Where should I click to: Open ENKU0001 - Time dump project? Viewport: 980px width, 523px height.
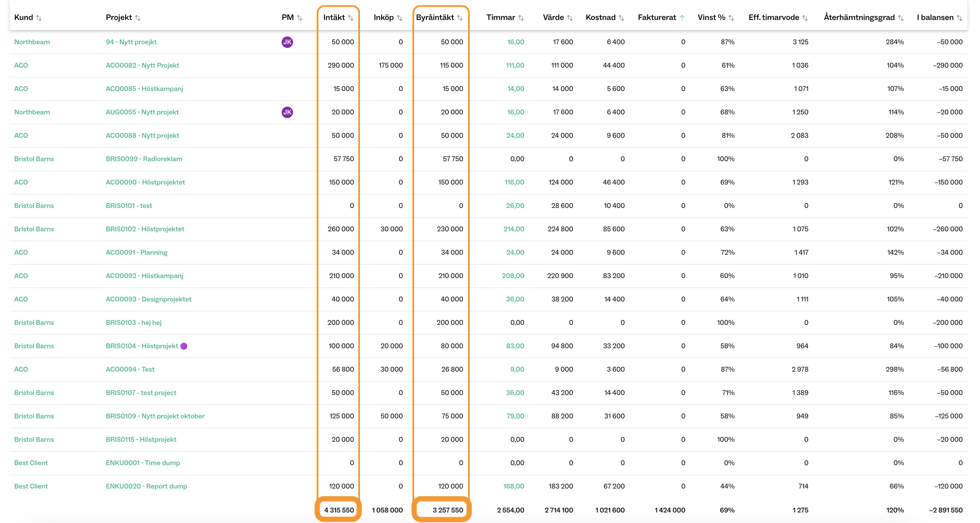tap(143, 463)
